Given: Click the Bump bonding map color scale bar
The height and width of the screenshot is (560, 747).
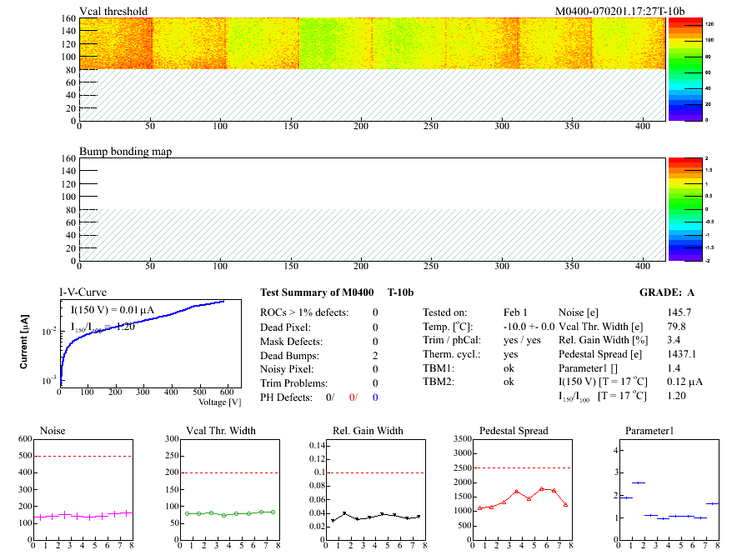Looking at the screenshot, I should coord(685,209).
